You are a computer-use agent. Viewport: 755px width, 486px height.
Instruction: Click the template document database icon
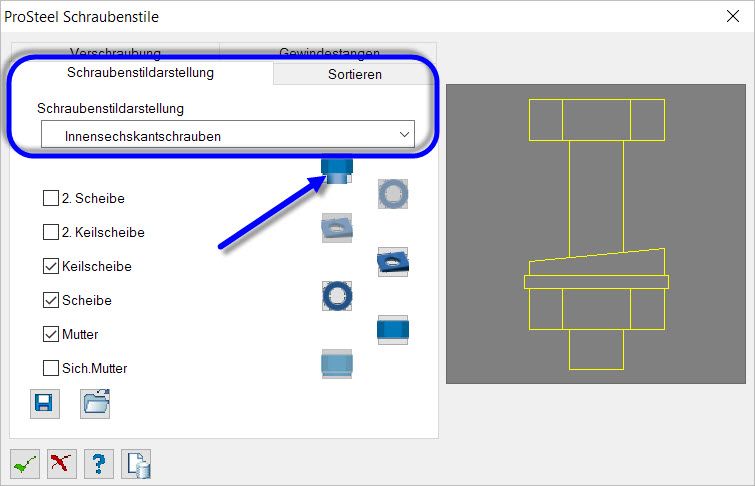(x=136, y=464)
